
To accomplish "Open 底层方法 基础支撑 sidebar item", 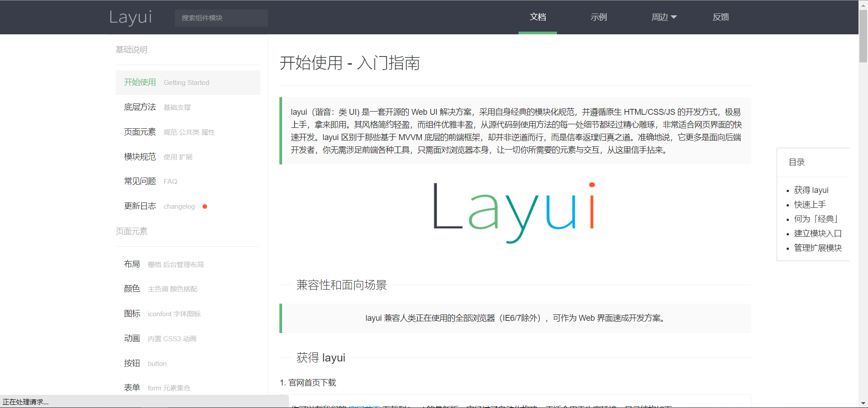I will click(188, 107).
